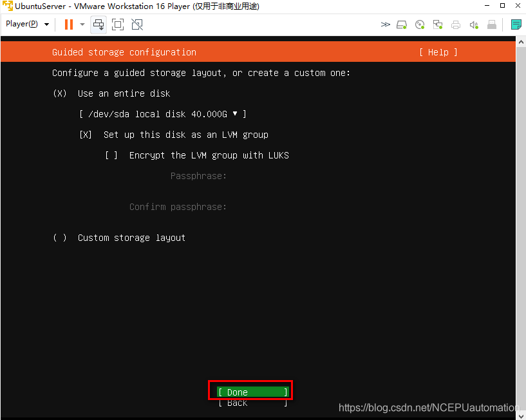The width and height of the screenshot is (526, 420).
Task: Open the network adapter device icon
Action: click(x=437, y=24)
